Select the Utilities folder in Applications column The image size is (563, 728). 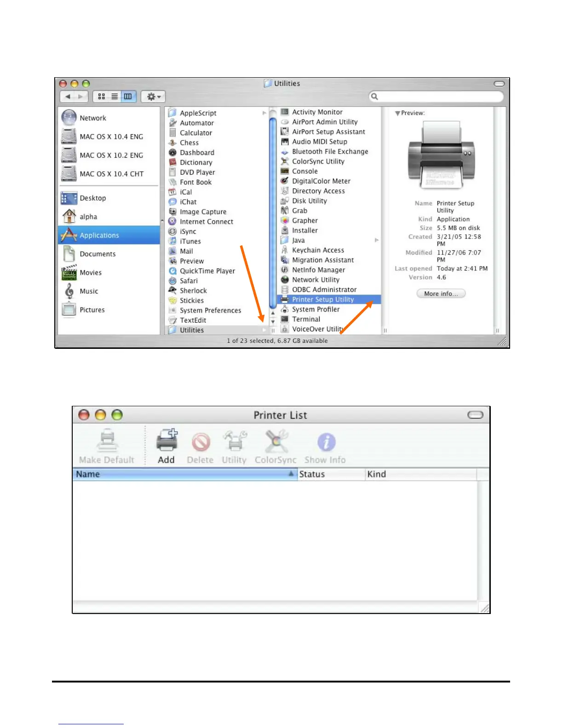click(216, 330)
